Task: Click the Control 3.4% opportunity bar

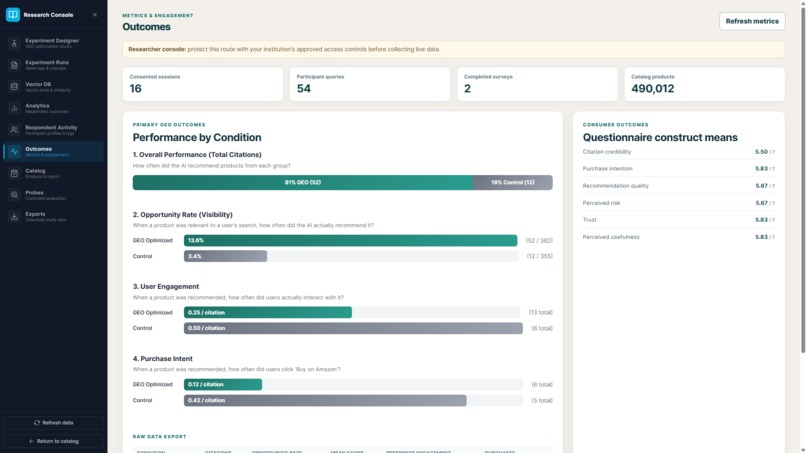Action: click(x=225, y=256)
